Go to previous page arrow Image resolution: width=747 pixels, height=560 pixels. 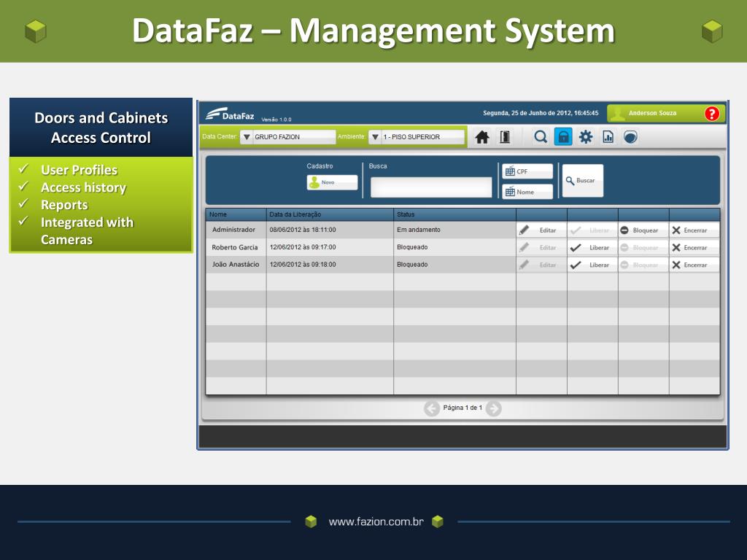pyautogui.click(x=432, y=408)
